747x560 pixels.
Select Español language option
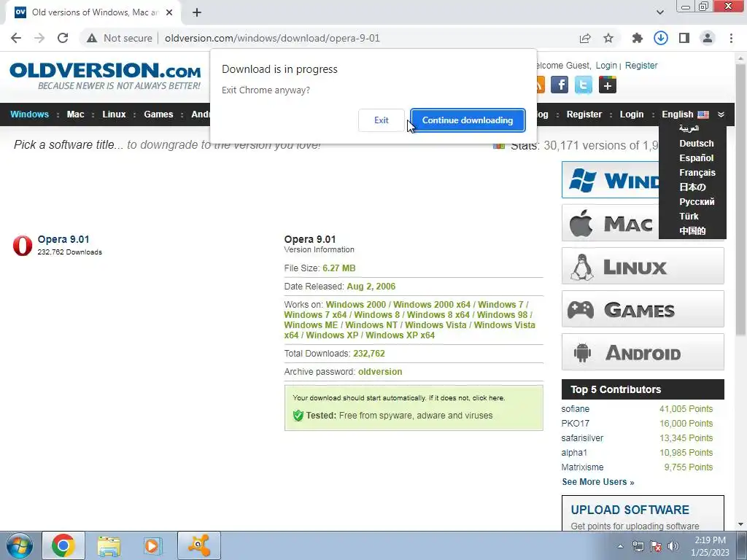[696, 158]
